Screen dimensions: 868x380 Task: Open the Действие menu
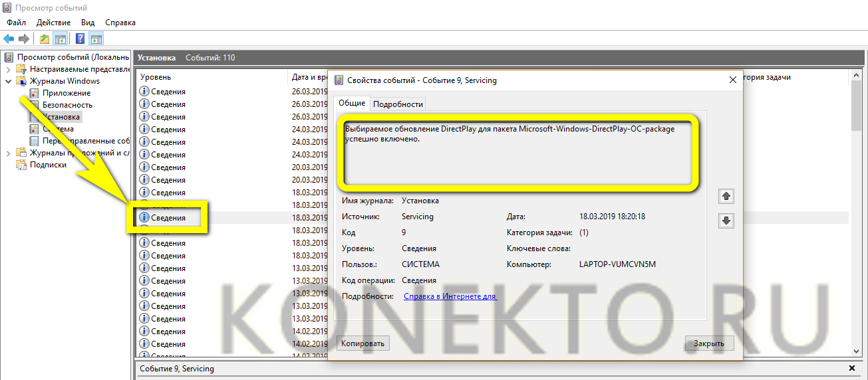[x=53, y=23]
